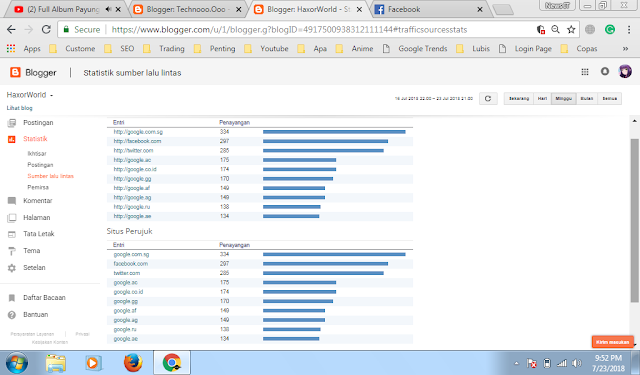Open the Postingan statistics submenu
640x375 pixels.
point(40,165)
